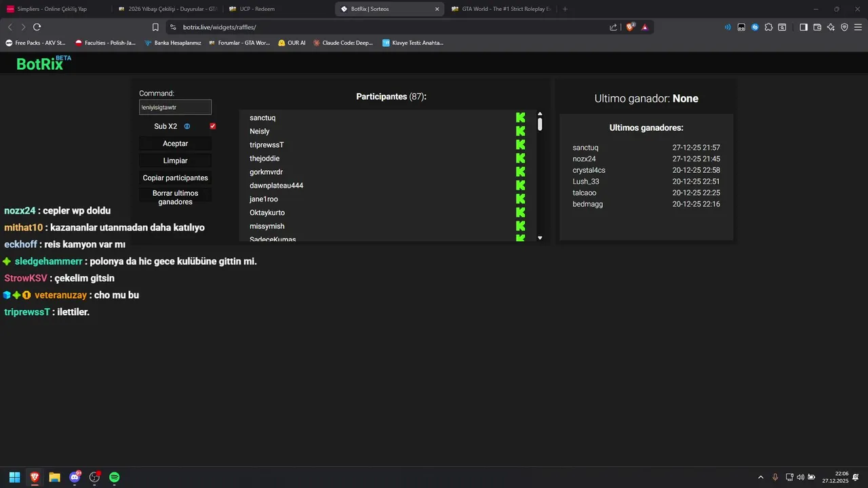Click the Kick icon next to gorkmvrdr
The width and height of the screenshot is (868, 488).
(520, 172)
